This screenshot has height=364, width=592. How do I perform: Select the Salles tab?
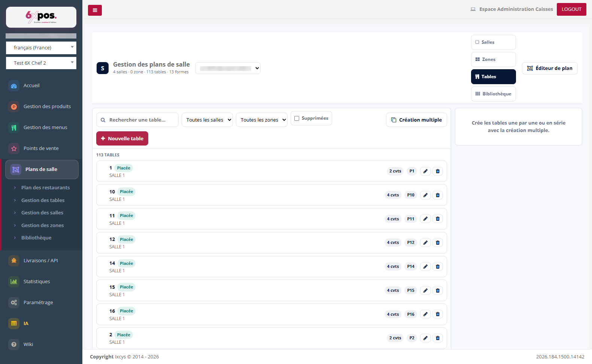click(x=493, y=42)
